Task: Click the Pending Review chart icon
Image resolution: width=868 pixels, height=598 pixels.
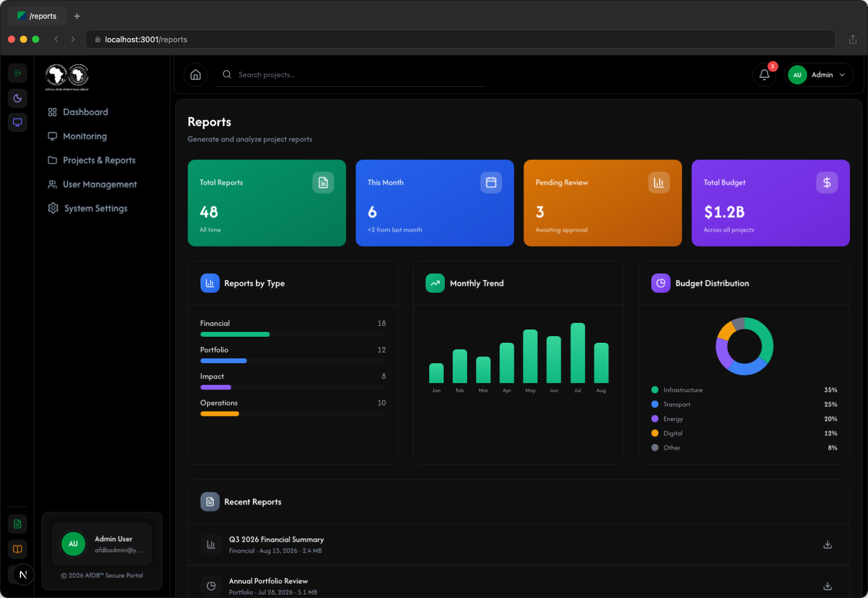Action: click(x=659, y=182)
